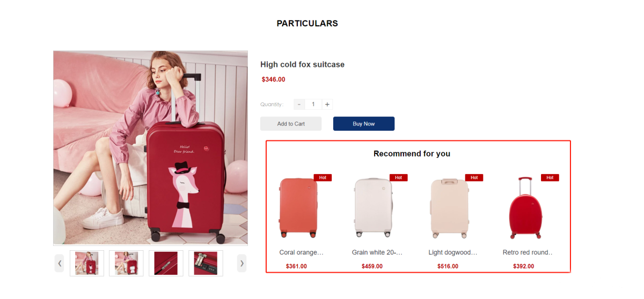This screenshot has height=299, width=644.
Task: Open the grain white suitcase image
Action: (x=374, y=208)
